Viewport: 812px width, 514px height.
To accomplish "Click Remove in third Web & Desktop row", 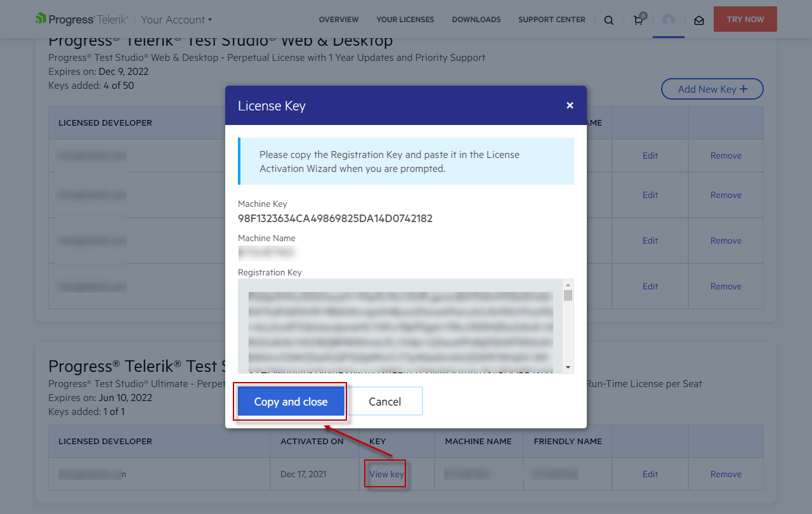I will coord(726,241).
